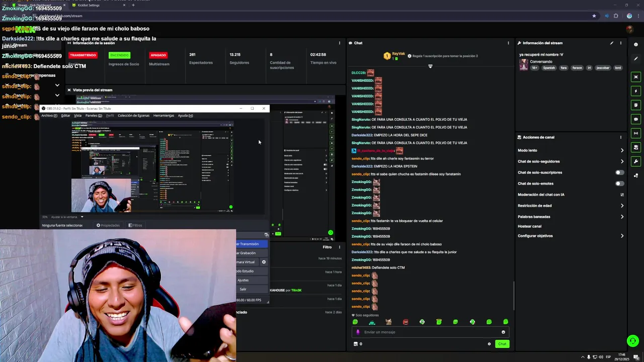Open the info icon in right sidebar
The width and height of the screenshot is (644, 362).
pos(636,44)
